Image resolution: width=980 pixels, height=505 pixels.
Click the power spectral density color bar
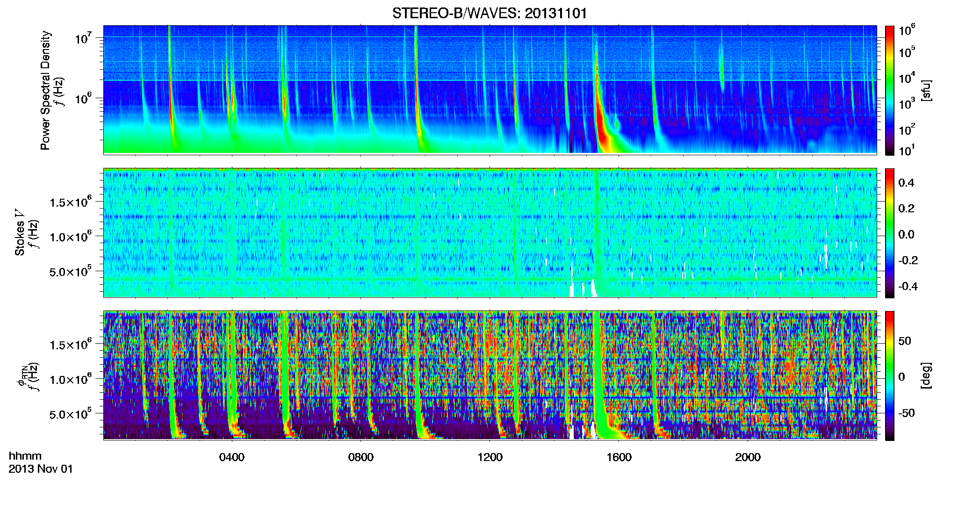click(889, 90)
